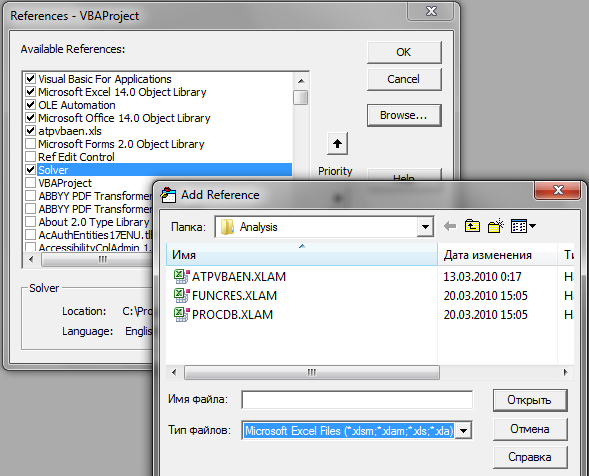Viewport: 589px width, 476px height.
Task: Click the Priority up arrow button
Action: tap(337, 144)
